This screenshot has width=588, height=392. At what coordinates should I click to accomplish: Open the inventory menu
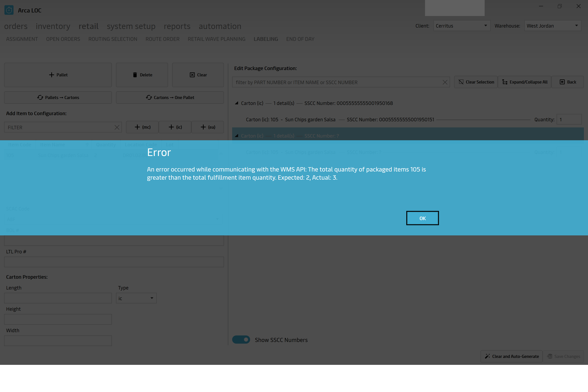(x=53, y=26)
